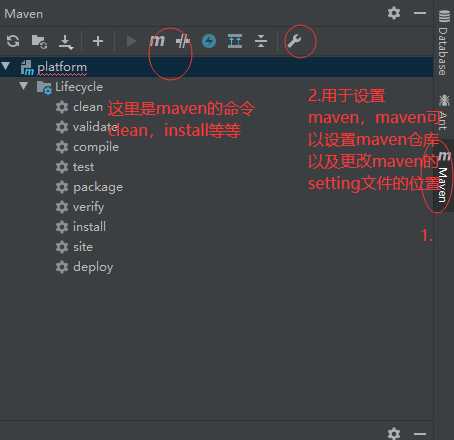Collapse the platform project node
The height and width of the screenshot is (440, 454).
point(6,66)
